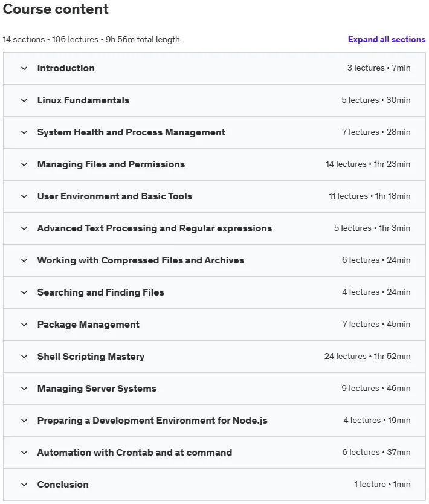Click chevron for User Environment and Basic Tools
Screen dimensions: 429x504
tap(24, 196)
